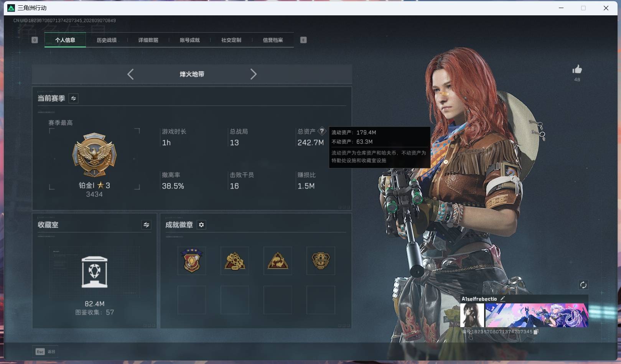Toggle the 当前赛季 season swap icon
The width and height of the screenshot is (621, 364).
click(73, 99)
